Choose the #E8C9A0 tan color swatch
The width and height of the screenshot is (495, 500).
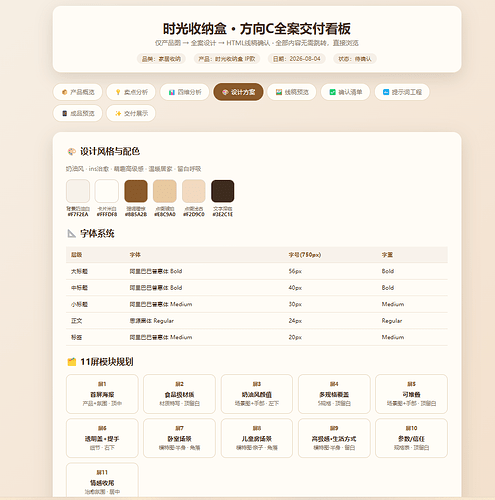tap(165, 191)
